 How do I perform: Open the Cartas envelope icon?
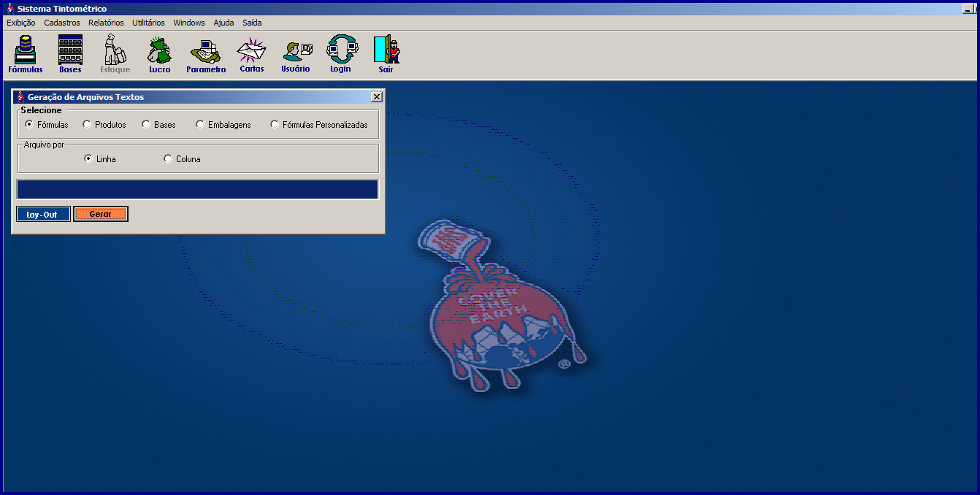pyautogui.click(x=252, y=54)
